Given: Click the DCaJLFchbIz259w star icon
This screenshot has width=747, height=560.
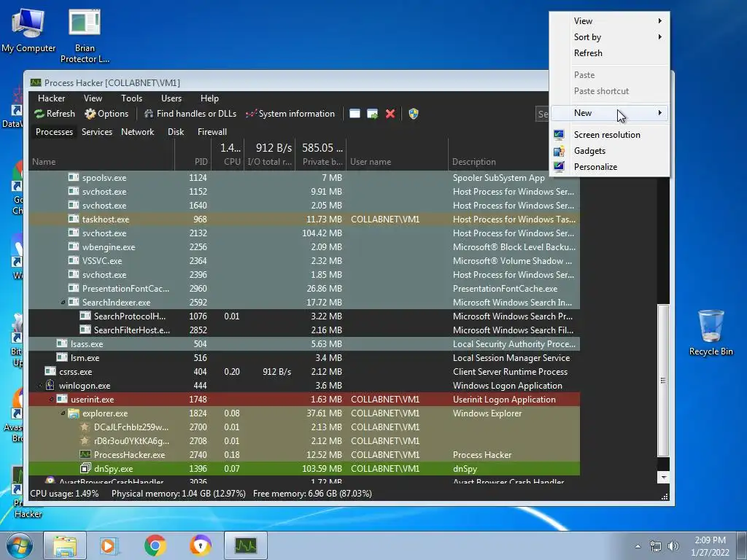Looking at the screenshot, I should (85, 427).
